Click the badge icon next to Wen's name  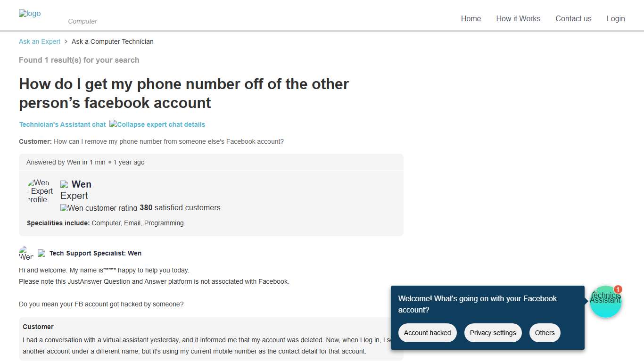click(x=64, y=184)
